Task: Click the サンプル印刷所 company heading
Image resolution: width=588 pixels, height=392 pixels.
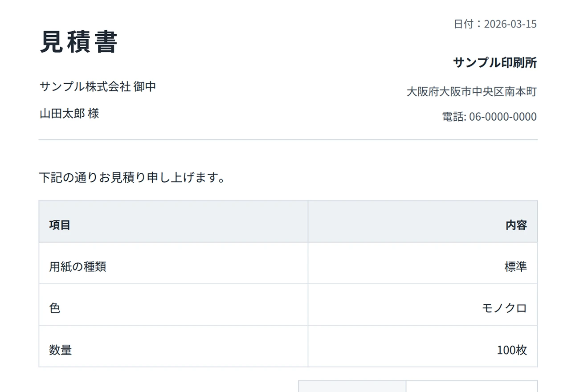Action: 495,63
